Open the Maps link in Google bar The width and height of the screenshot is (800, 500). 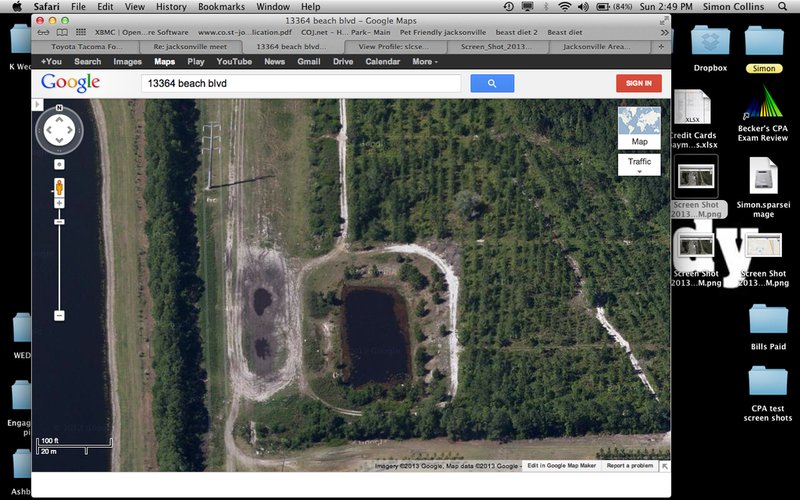(164, 61)
